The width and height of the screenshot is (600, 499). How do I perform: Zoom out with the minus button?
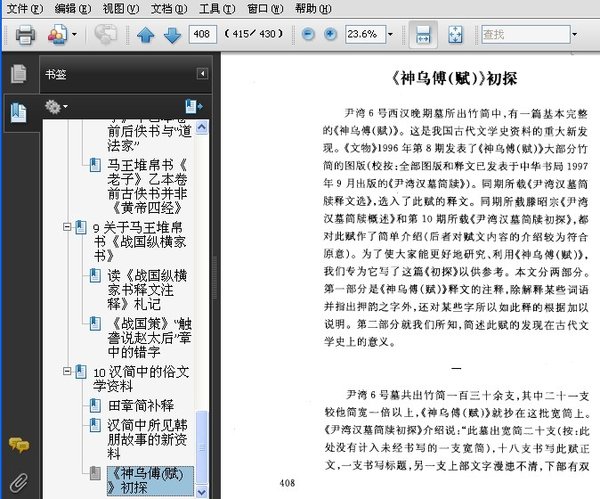308,34
